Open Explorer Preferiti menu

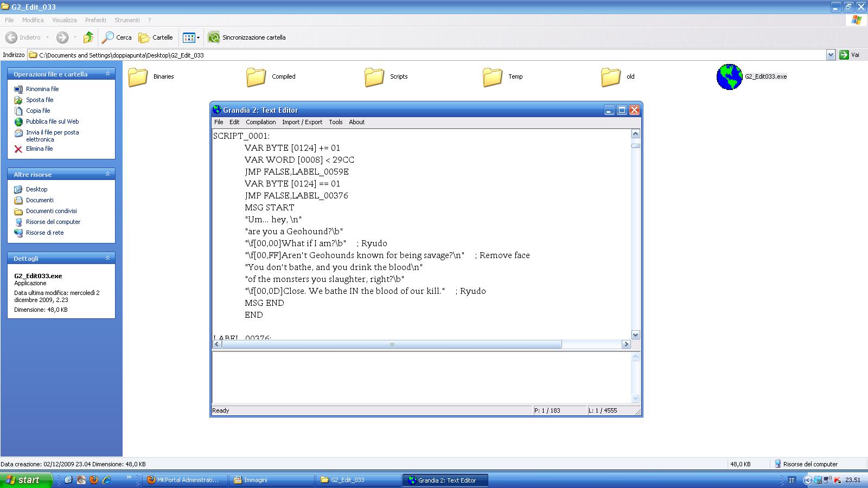[x=95, y=20]
